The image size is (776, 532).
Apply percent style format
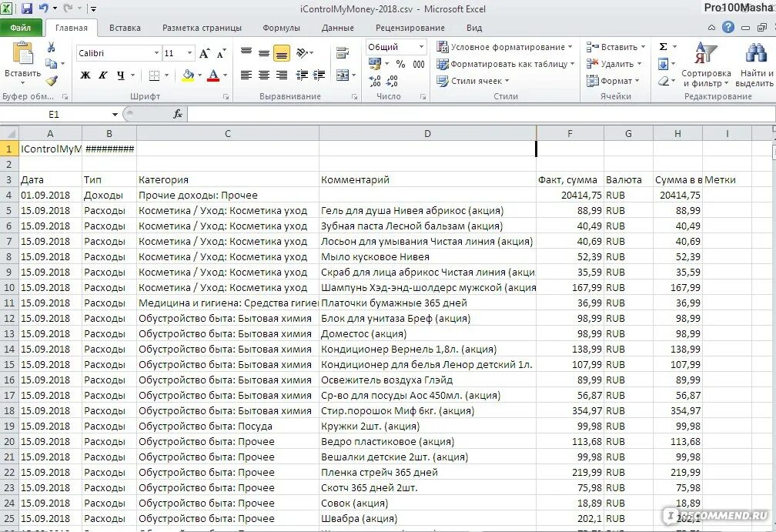[x=401, y=64]
